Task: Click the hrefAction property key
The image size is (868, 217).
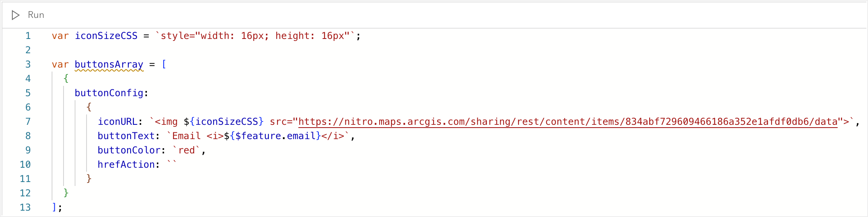Action: [x=126, y=165]
